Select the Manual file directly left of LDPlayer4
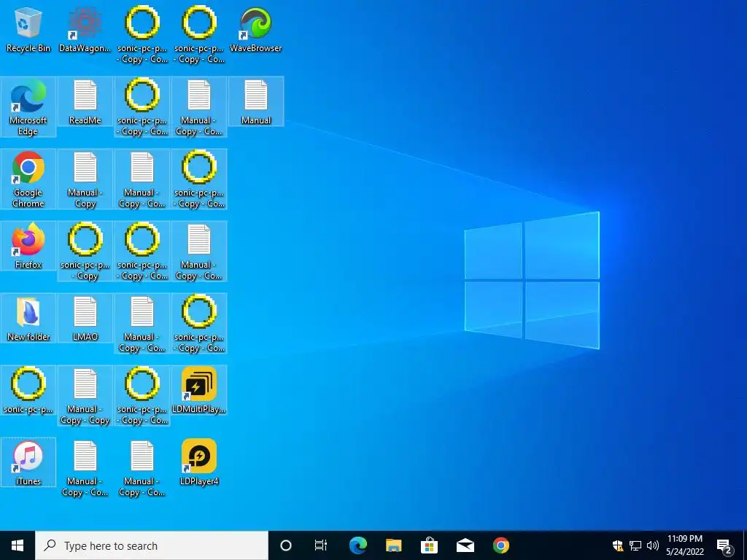747x560 pixels. tap(142, 468)
